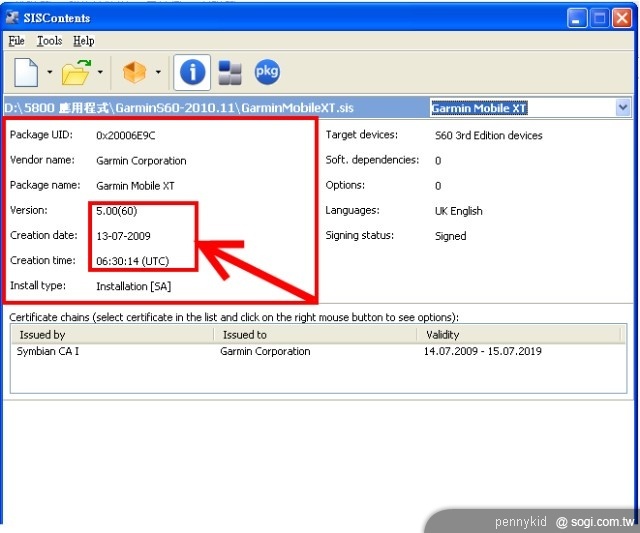640x533 pixels.
Task: Minimize the SISContents window
Action: pyautogui.click(x=577, y=18)
